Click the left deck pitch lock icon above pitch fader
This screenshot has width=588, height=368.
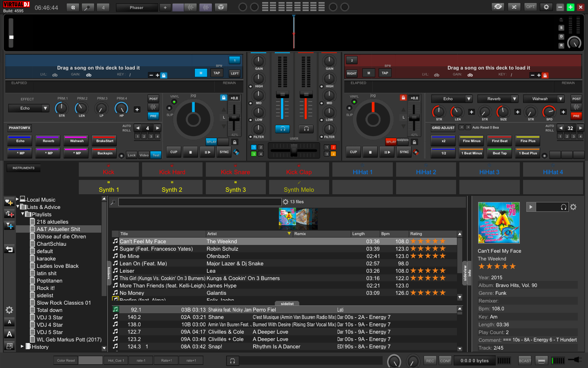(223, 98)
